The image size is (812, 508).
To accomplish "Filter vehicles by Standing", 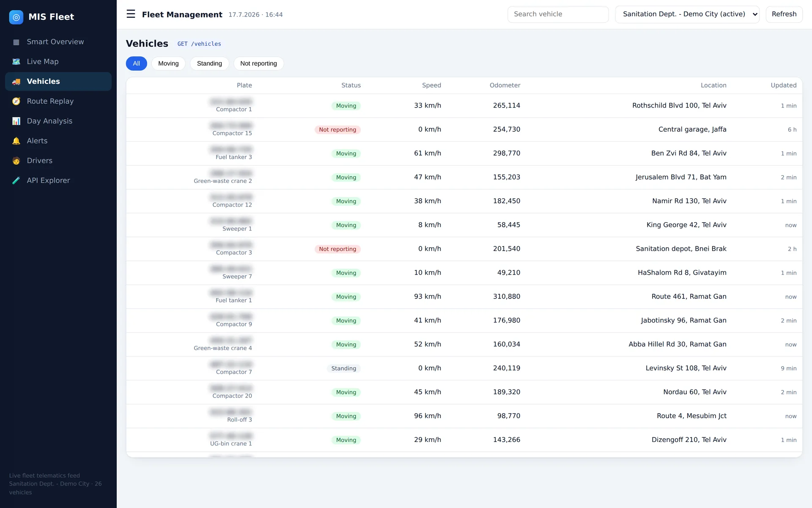I will coord(209,63).
